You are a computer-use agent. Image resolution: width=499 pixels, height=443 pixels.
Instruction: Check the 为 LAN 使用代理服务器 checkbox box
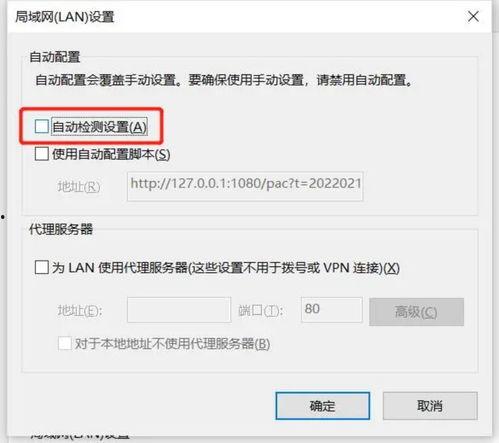[x=42, y=267]
